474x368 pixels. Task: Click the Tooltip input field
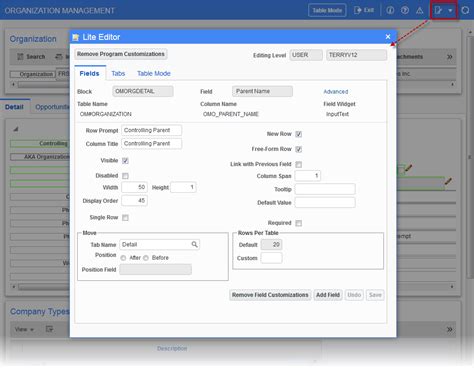pos(325,189)
